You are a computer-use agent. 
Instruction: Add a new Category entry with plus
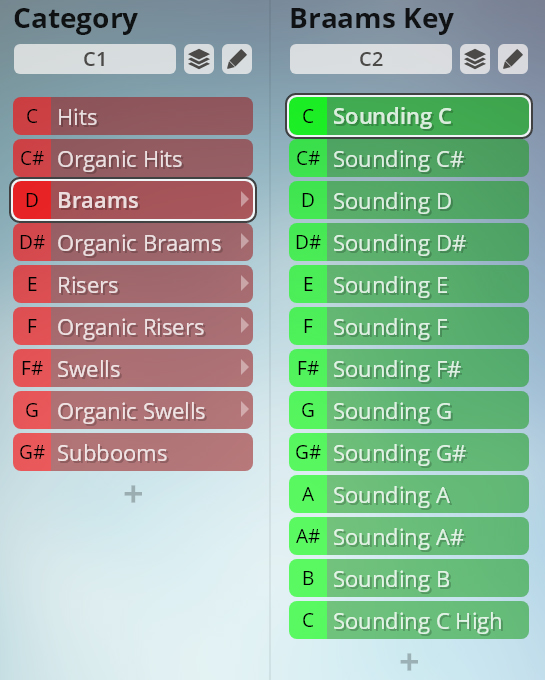pyautogui.click(x=133, y=494)
